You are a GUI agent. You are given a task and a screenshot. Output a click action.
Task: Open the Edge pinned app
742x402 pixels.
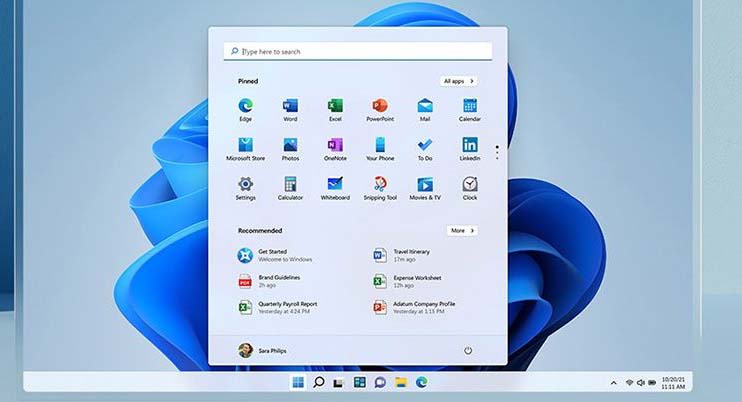pyautogui.click(x=245, y=106)
